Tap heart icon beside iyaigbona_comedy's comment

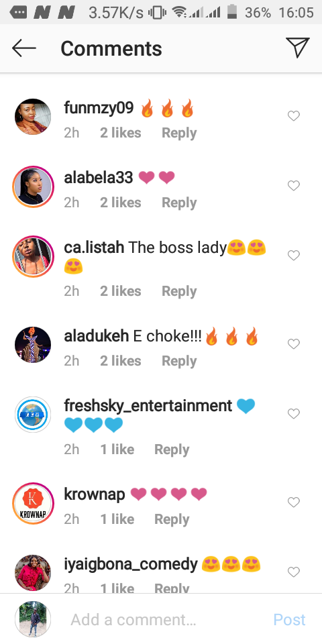(x=293, y=572)
